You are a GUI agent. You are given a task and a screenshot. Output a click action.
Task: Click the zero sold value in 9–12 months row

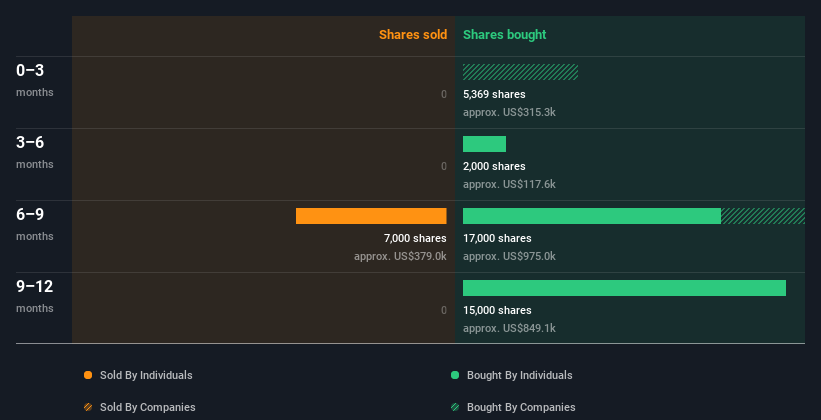pos(443,310)
